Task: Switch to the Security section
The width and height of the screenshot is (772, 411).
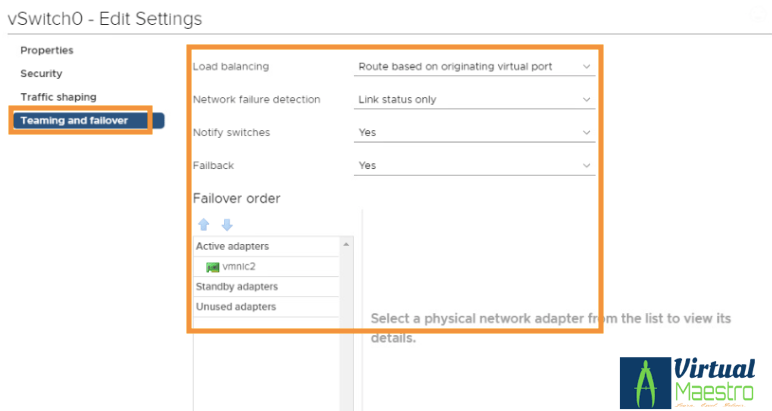Action: point(41,74)
